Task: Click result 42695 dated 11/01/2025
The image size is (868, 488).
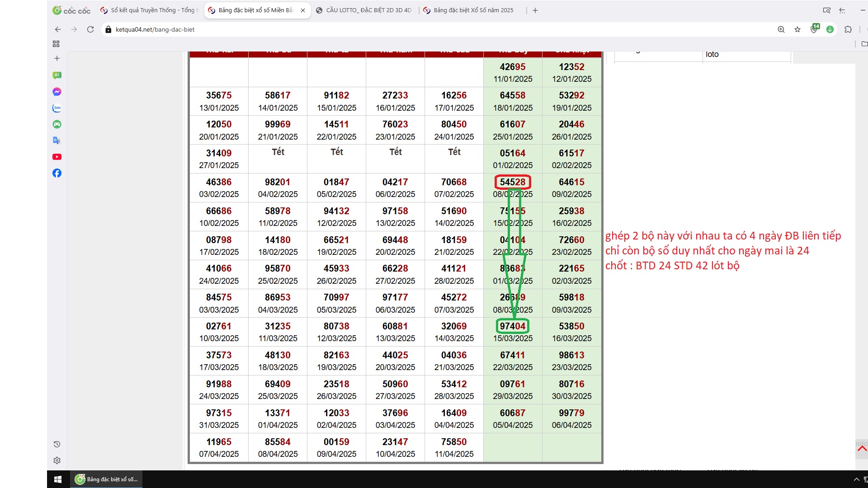Action: click(513, 67)
